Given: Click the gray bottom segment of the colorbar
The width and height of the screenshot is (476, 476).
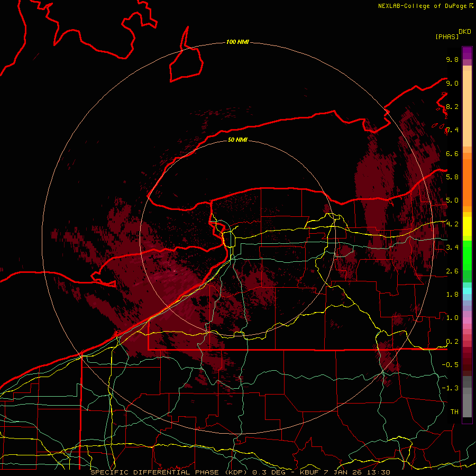Looking at the screenshot, I should pyautogui.click(x=467, y=402).
